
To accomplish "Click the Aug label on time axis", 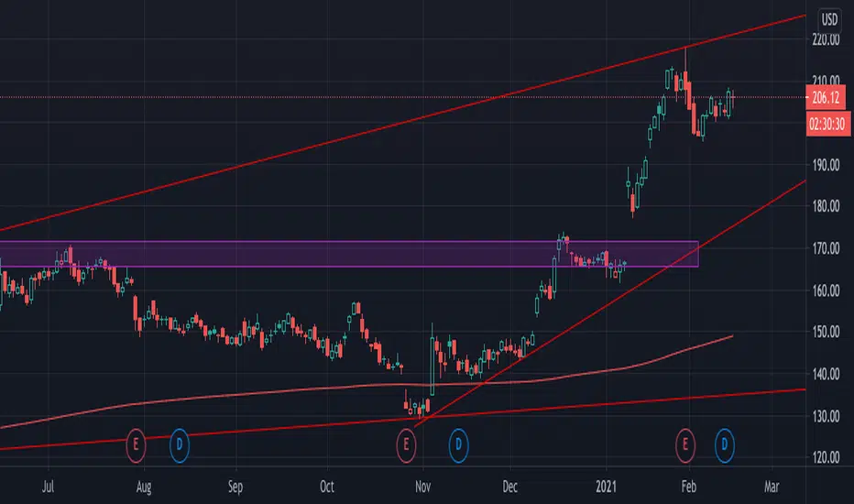I will [144, 487].
